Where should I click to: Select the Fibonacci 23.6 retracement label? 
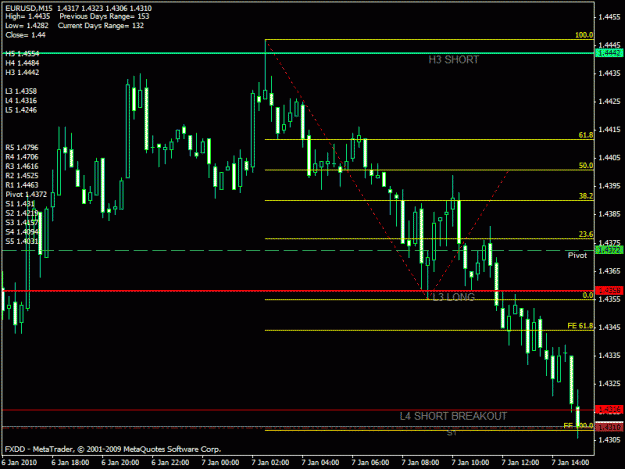(586, 234)
